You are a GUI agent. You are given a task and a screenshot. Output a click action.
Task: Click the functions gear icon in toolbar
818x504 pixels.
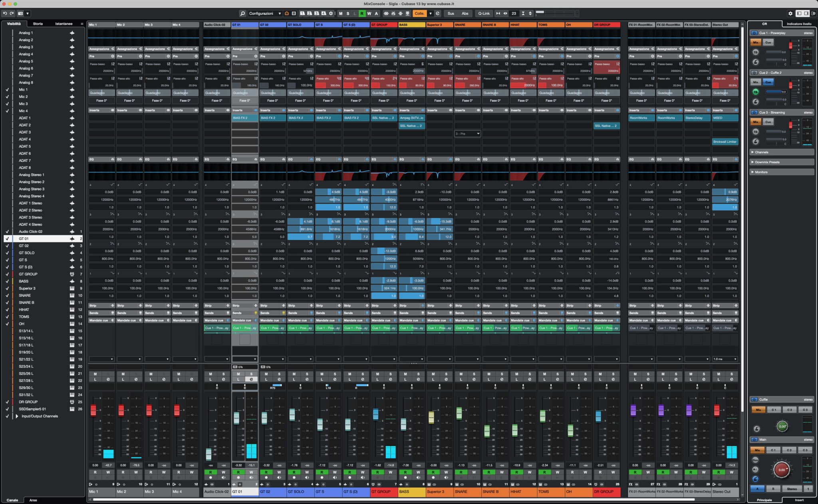click(x=331, y=13)
